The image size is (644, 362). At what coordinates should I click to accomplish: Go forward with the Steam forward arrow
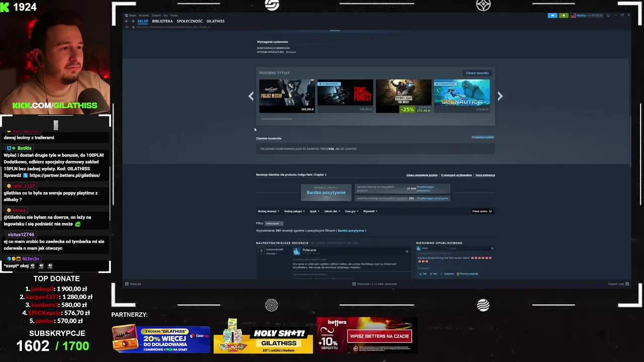click(x=133, y=21)
